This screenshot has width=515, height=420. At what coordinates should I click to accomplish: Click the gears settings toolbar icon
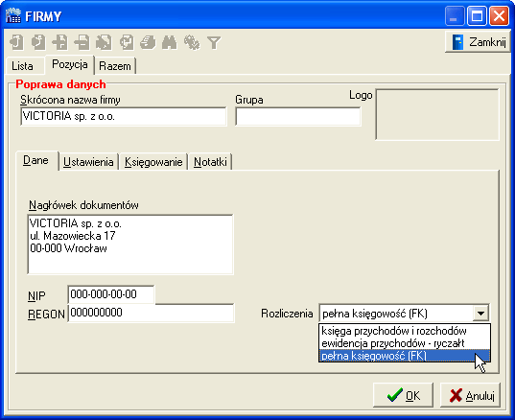(192, 43)
